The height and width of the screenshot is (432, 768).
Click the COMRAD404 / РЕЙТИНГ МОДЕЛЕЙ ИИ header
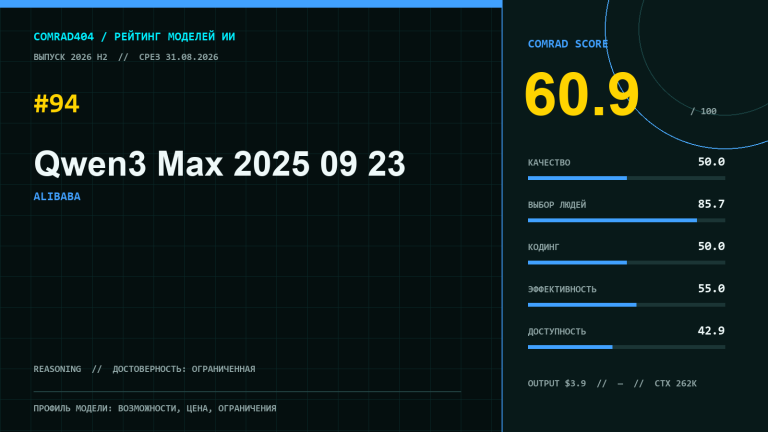click(134, 37)
